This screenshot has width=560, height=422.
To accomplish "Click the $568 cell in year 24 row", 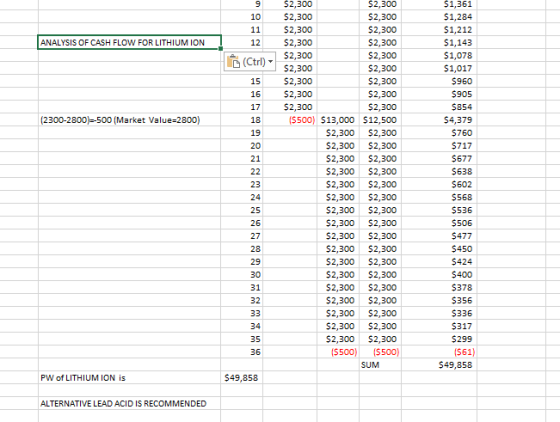I will pyautogui.click(x=439, y=197).
